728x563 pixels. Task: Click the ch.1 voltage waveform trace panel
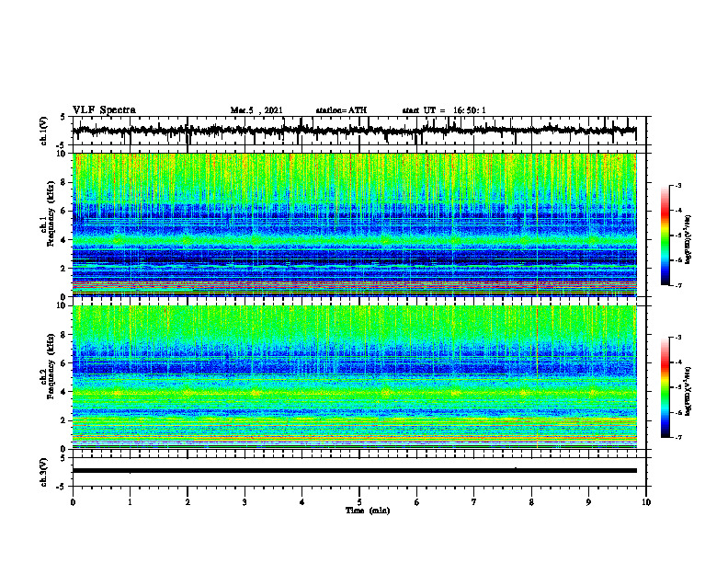[x=358, y=131]
